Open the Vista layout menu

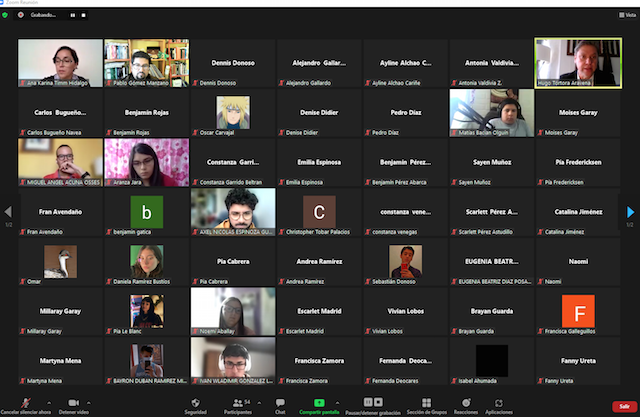(x=624, y=16)
